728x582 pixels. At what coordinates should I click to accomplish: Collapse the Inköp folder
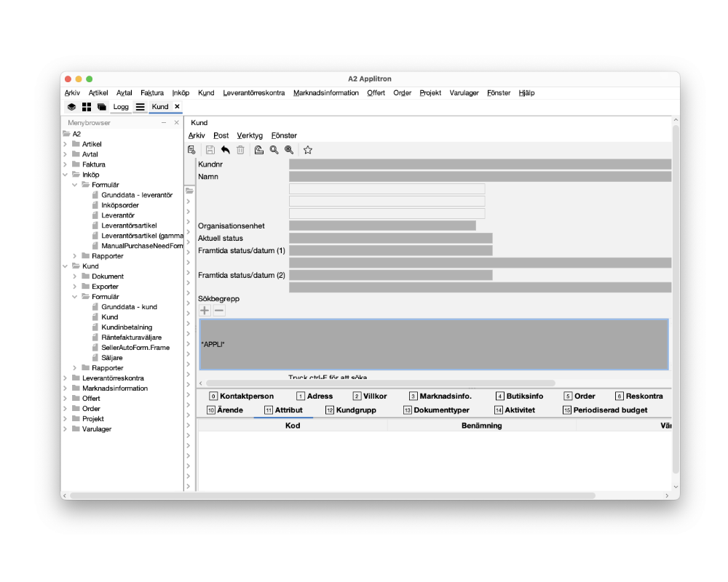65,175
